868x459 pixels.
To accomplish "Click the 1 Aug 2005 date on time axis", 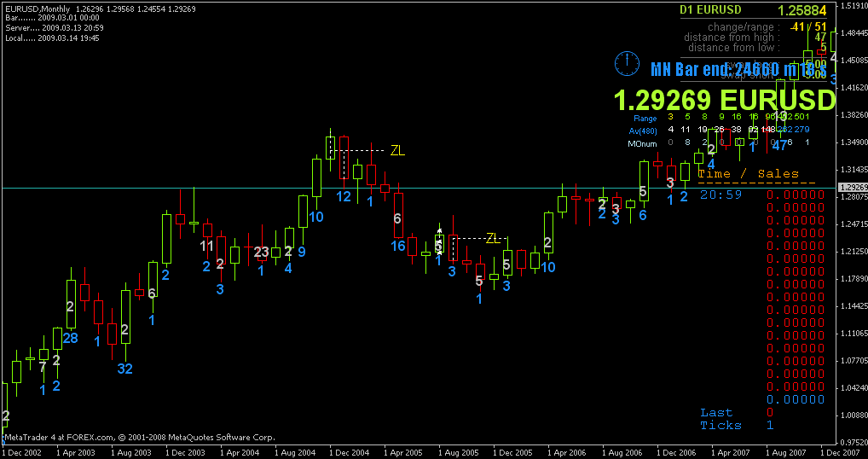I will pos(459,452).
